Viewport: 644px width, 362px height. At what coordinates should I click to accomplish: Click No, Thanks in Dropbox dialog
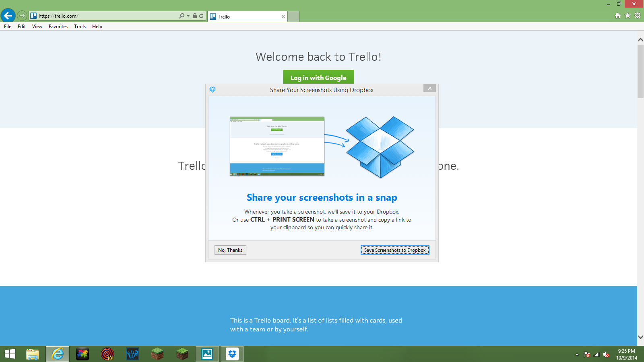pos(230,250)
